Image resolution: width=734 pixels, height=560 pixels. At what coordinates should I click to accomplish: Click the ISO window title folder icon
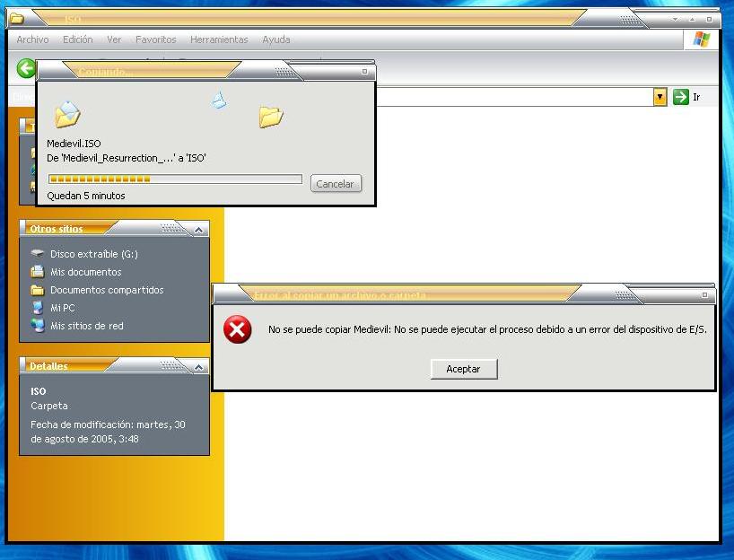pyautogui.click(x=17, y=18)
